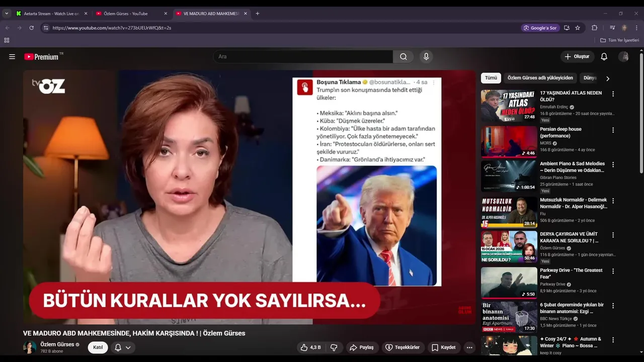Open a new browser tab

coord(258,14)
